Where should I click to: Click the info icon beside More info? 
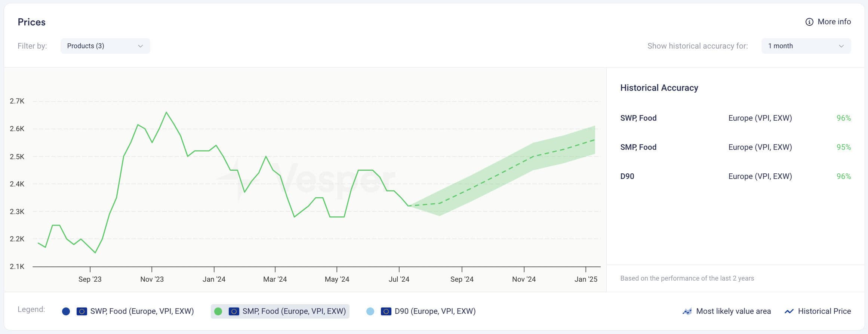click(x=809, y=22)
